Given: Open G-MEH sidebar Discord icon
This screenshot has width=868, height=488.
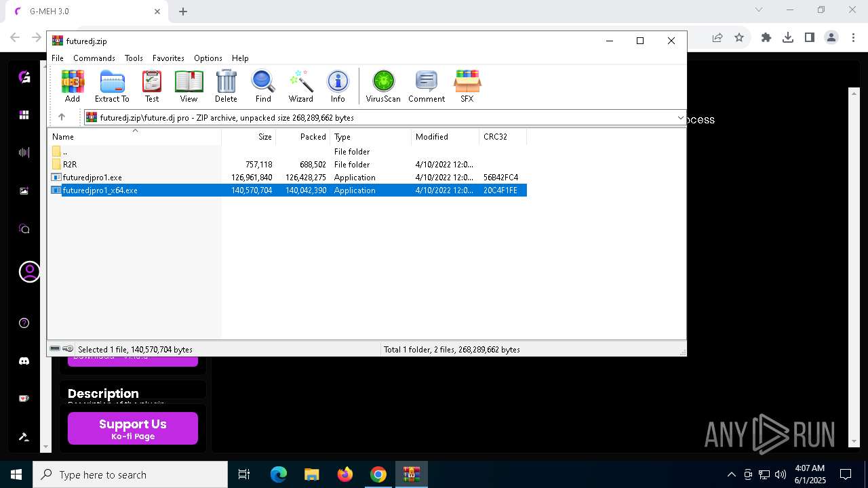Looking at the screenshot, I should click(24, 361).
